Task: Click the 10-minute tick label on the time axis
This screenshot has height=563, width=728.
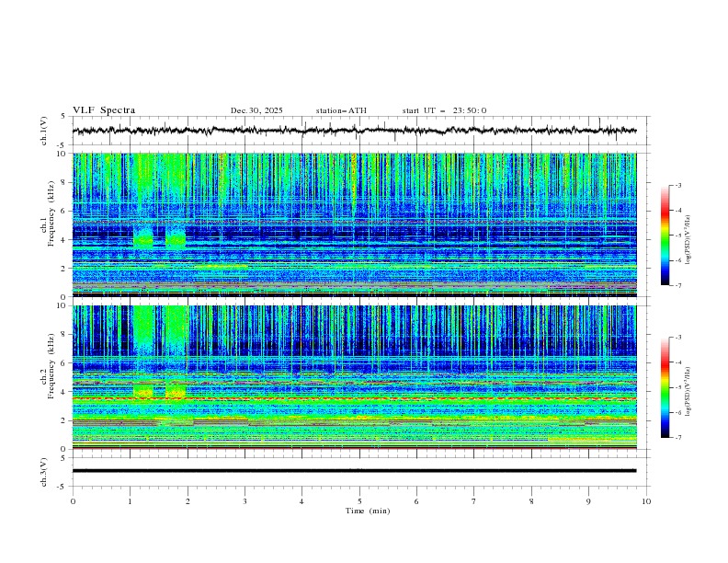Action: 646,501
